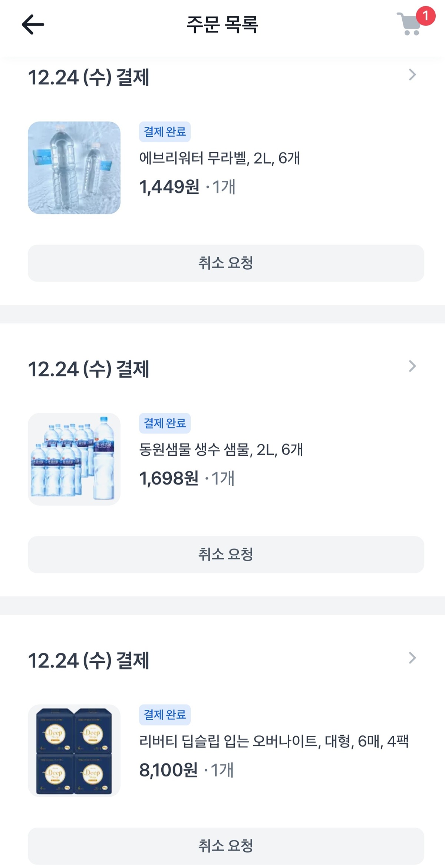Open product 동원샘물 생수 샘물, 2L, 6개
This screenshot has height=868, width=445.
(x=221, y=450)
